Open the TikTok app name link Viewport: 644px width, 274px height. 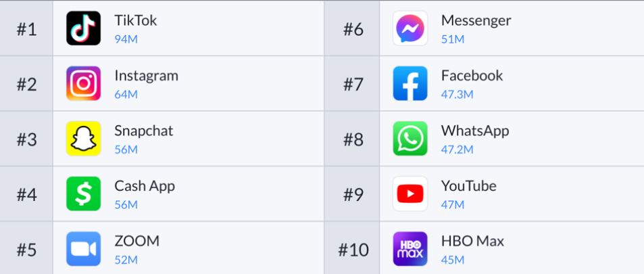tap(135, 21)
